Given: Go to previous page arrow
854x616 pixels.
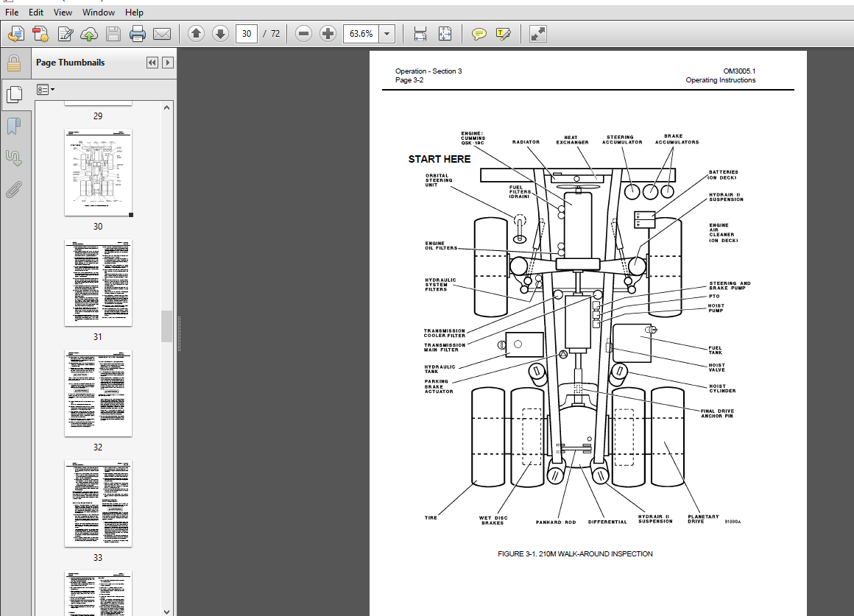Looking at the screenshot, I should [x=196, y=34].
